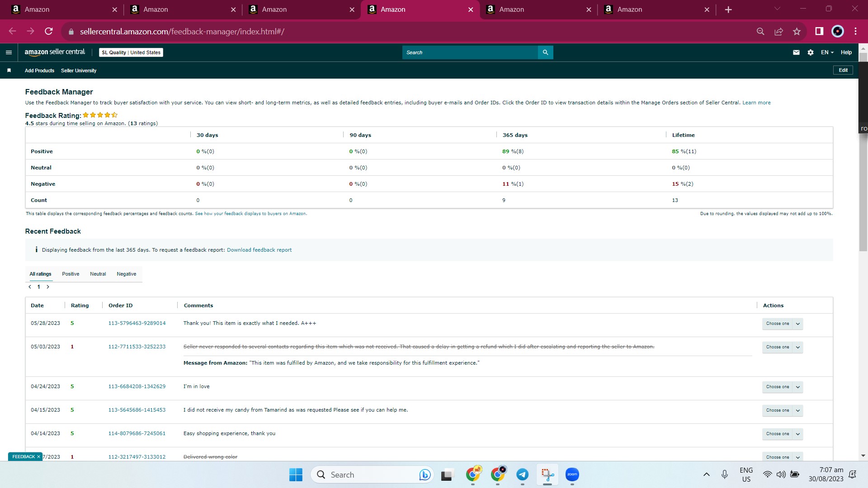Launch Telegram from the taskbar
This screenshot has height=488, width=868.
click(523, 474)
